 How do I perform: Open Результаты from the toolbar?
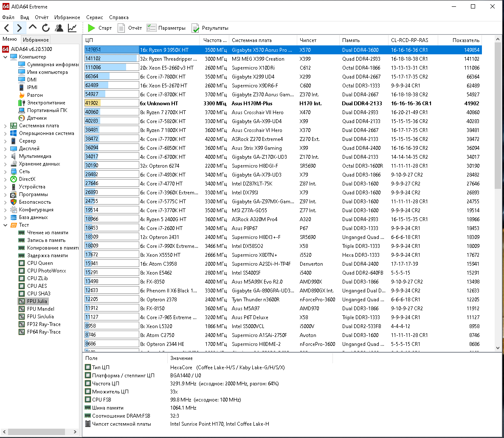pos(210,28)
